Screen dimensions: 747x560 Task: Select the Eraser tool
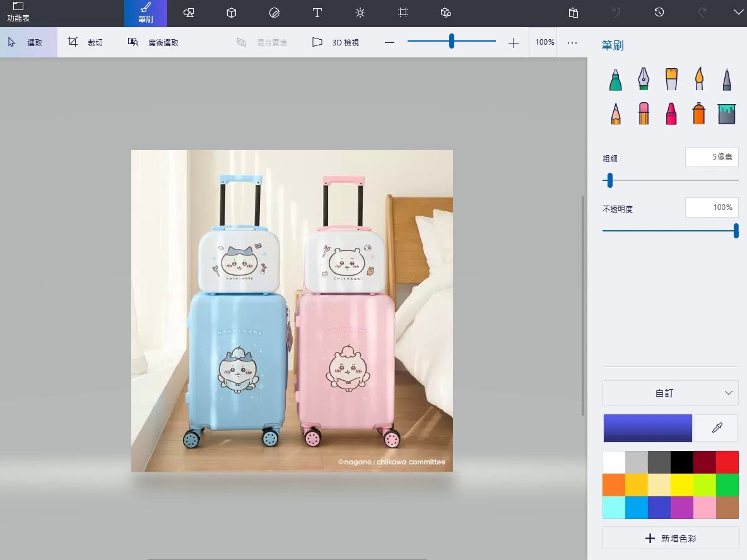[644, 114]
